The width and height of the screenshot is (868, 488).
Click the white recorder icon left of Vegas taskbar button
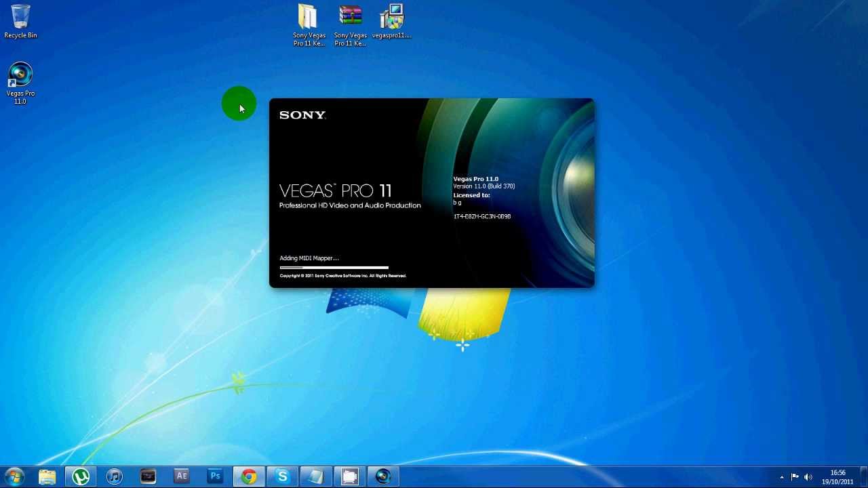(x=349, y=476)
